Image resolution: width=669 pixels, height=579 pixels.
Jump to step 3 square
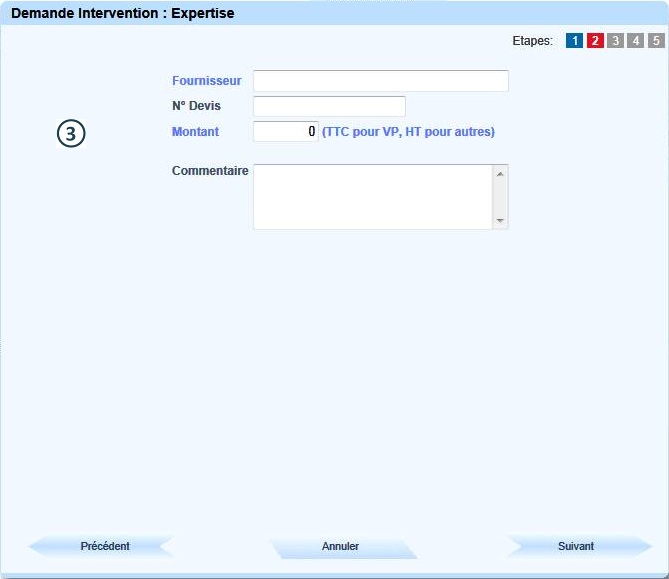616,41
